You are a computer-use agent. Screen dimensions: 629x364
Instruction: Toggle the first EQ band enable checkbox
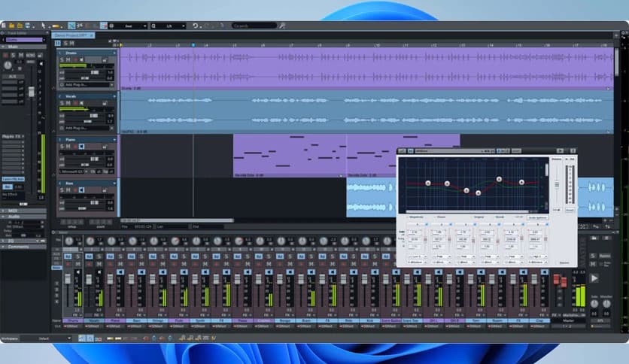427,225
